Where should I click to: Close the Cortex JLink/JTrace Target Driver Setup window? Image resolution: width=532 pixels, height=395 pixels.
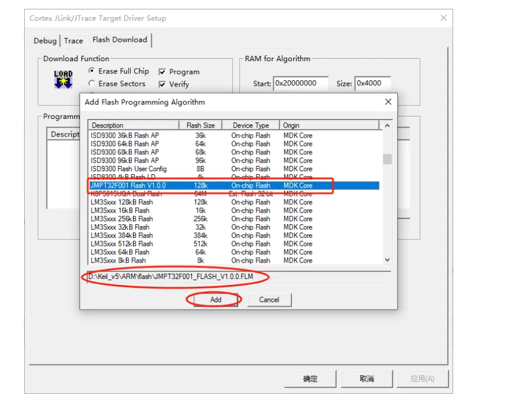pyautogui.click(x=444, y=18)
